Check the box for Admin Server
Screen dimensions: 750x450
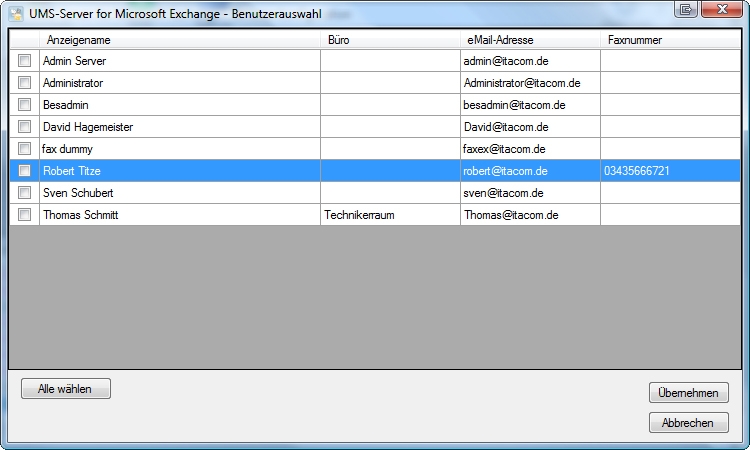click(x=24, y=61)
